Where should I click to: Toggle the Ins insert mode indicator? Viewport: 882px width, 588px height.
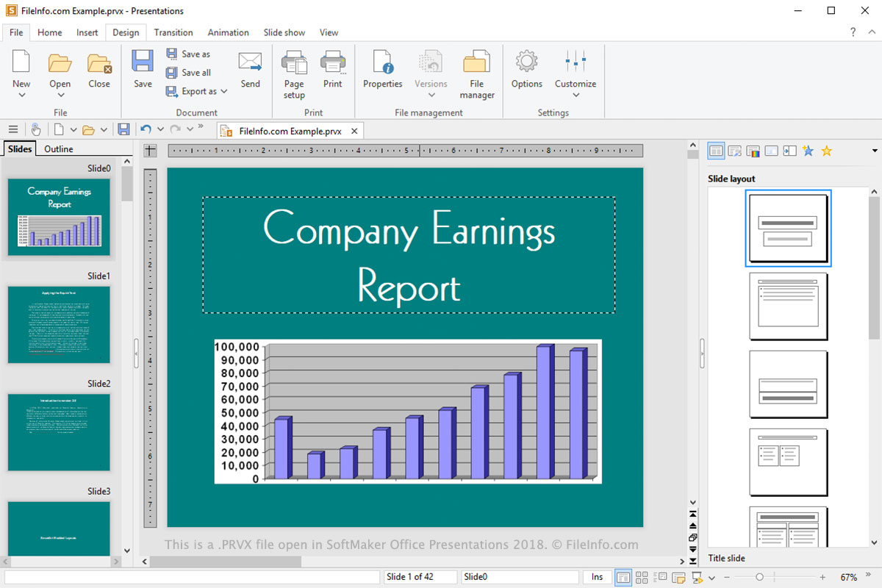597,577
